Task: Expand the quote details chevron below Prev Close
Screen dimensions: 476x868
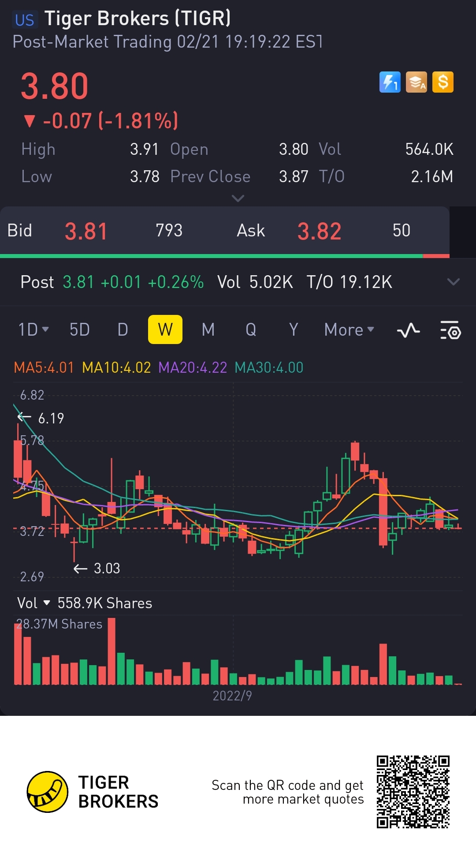Action: pos(238,198)
